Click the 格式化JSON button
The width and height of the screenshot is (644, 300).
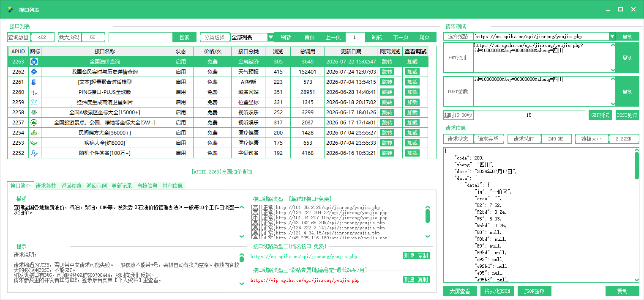click(x=497, y=291)
